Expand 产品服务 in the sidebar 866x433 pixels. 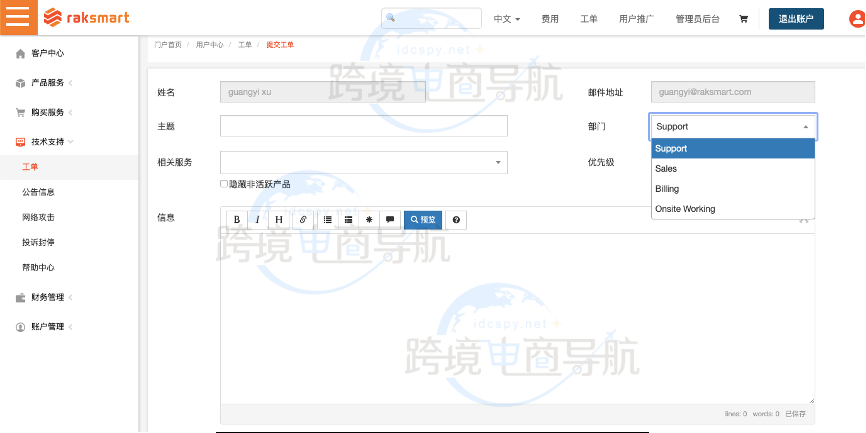tap(48, 82)
